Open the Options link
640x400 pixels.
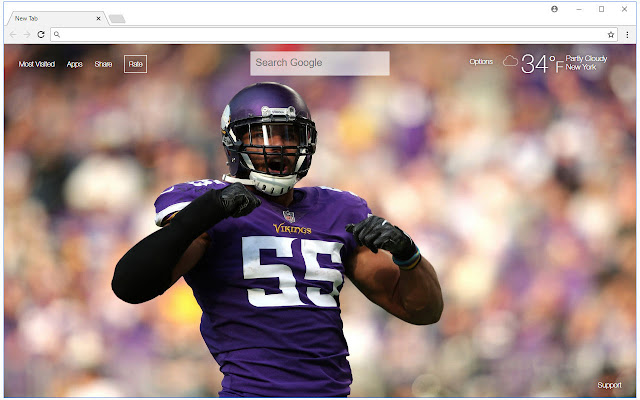click(x=481, y=62)
